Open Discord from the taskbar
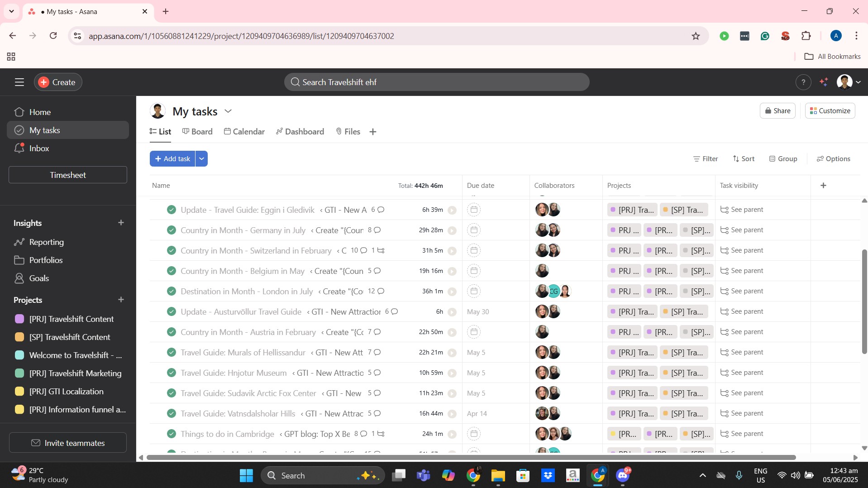The height and width of the screenshot is (488, 868). 623,475
